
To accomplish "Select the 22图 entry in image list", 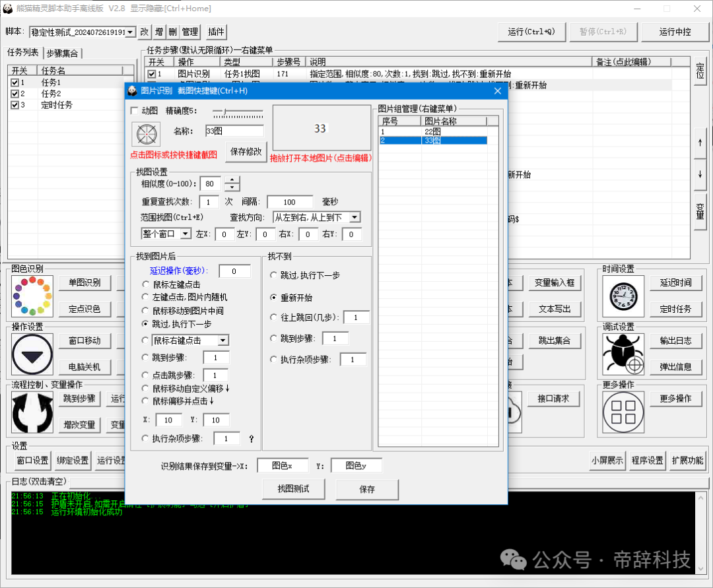I will (432, 131).
